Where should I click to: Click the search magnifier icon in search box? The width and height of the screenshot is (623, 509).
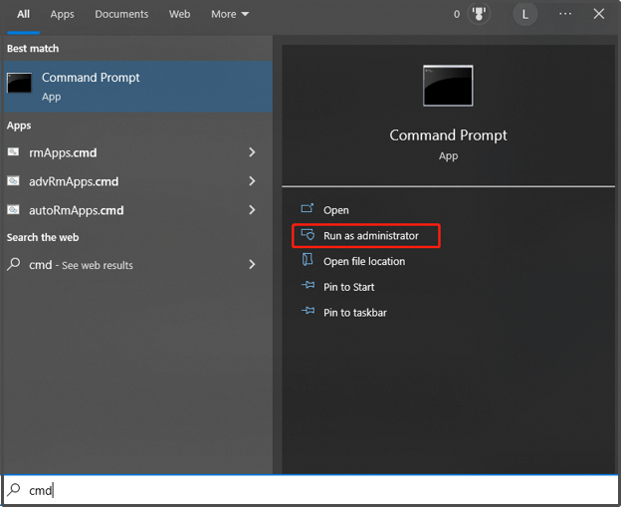14,490
